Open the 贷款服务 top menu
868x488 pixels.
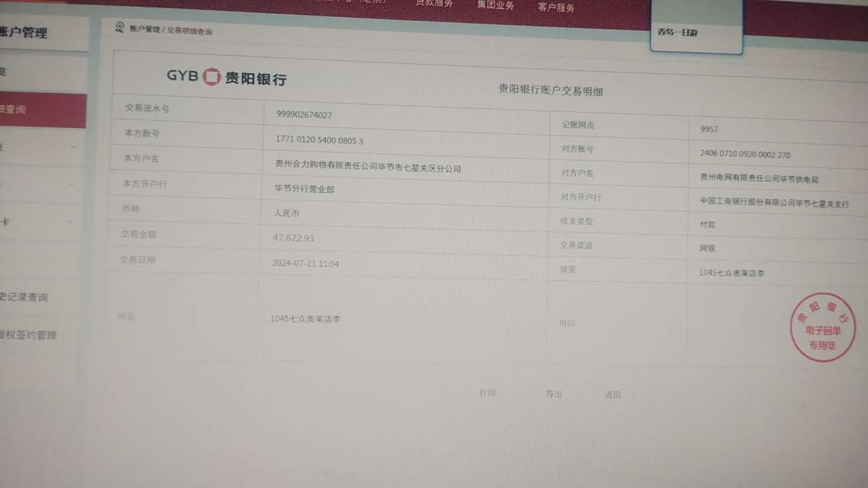pyautogui.click(x=434, y=3)
